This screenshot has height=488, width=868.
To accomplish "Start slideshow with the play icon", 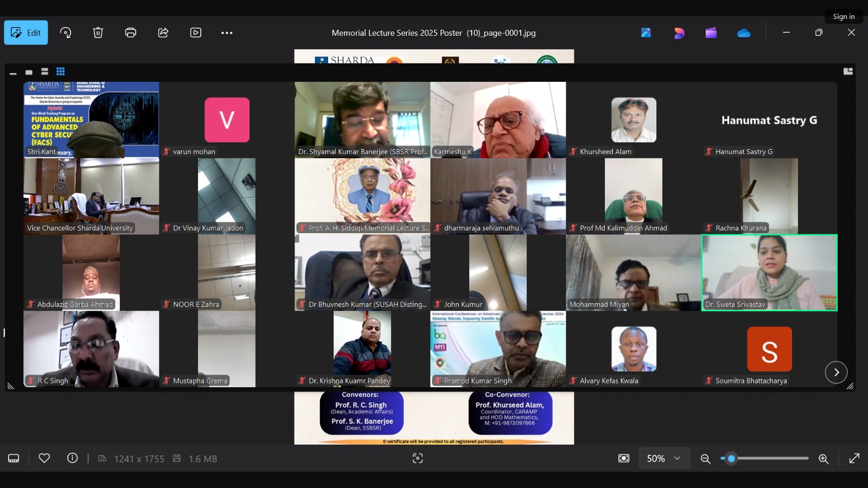I will coord(196,33).
